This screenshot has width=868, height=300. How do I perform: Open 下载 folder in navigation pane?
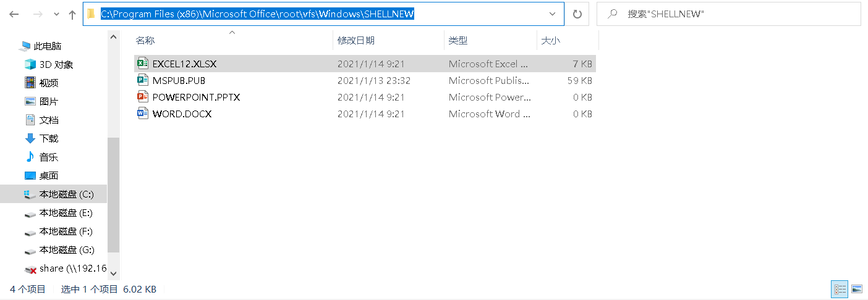tap(49, 139)
